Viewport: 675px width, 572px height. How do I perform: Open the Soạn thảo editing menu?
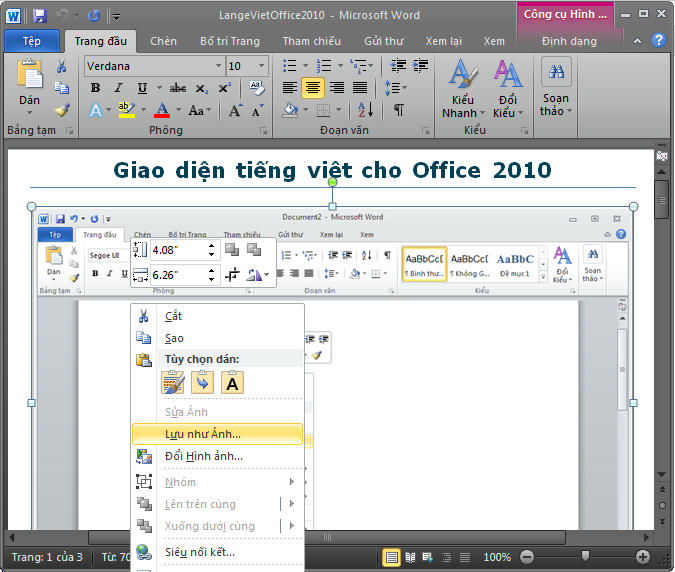[x=556, y=88]
